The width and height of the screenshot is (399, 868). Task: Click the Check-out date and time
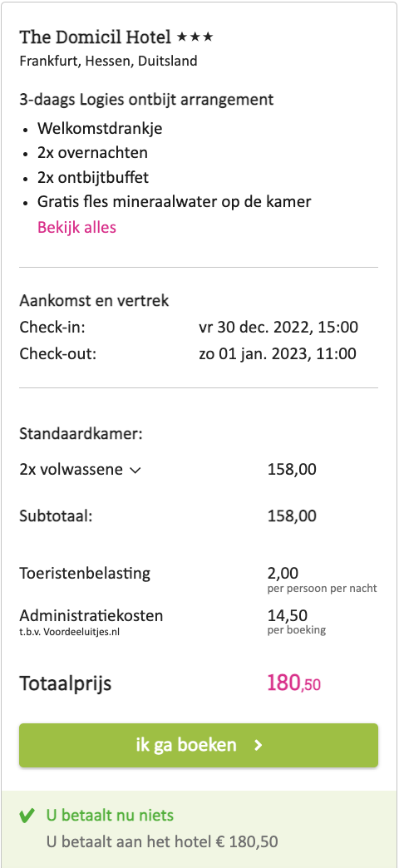tap(278, 353)
